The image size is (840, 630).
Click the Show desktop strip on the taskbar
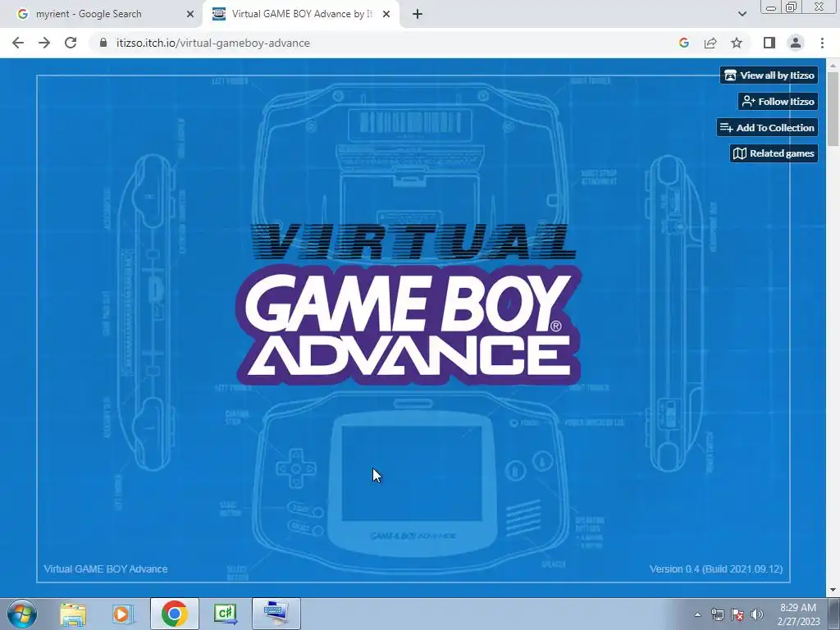pos(834,614)
